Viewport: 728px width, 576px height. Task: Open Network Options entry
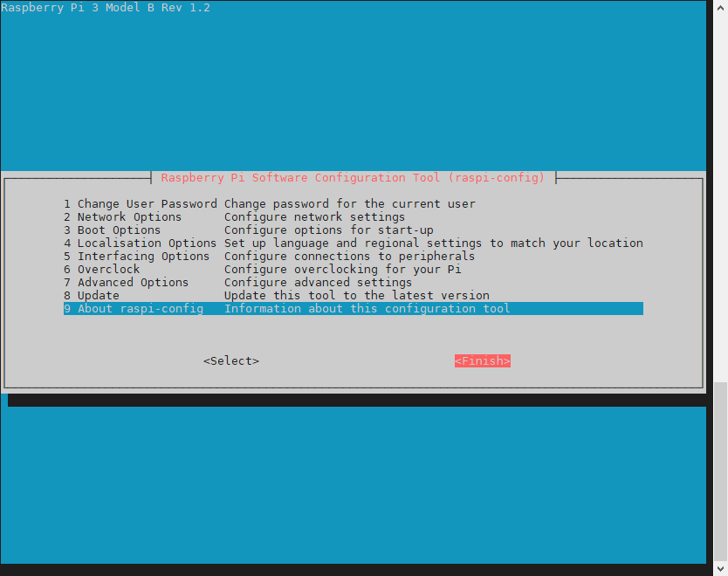click(x=354, y=216)
